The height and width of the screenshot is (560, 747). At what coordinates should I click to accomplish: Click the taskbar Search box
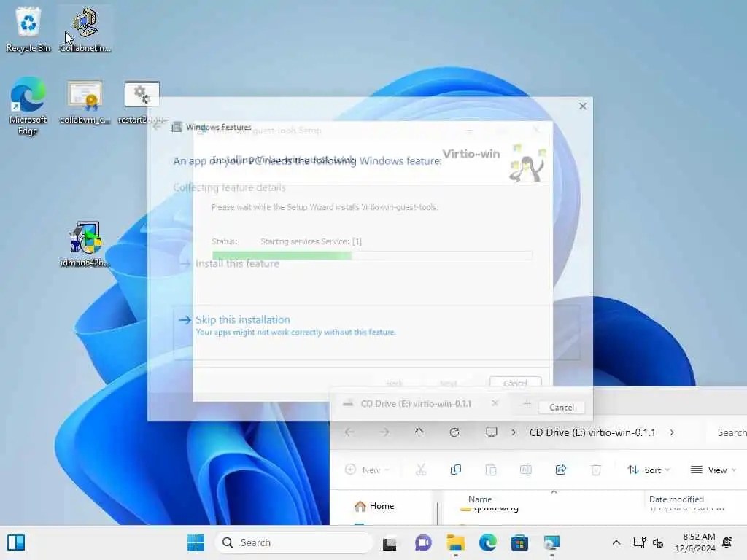(x=294, y=542)
